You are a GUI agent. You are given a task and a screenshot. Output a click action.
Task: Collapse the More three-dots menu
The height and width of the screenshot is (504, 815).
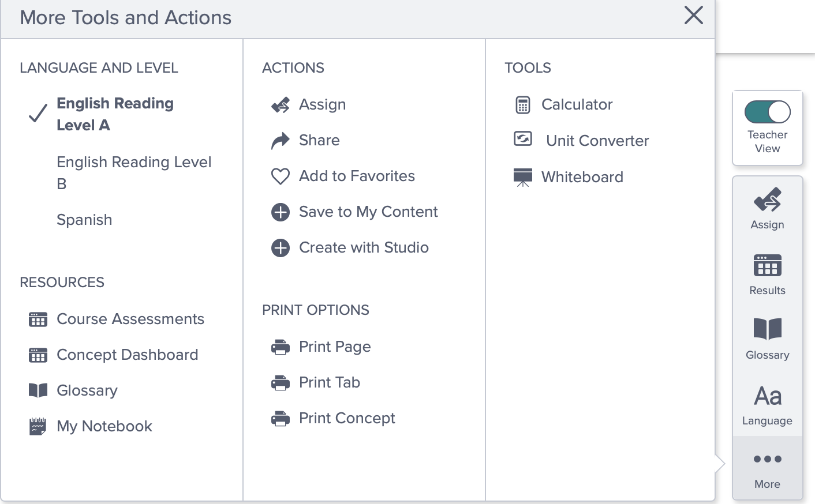767,469
